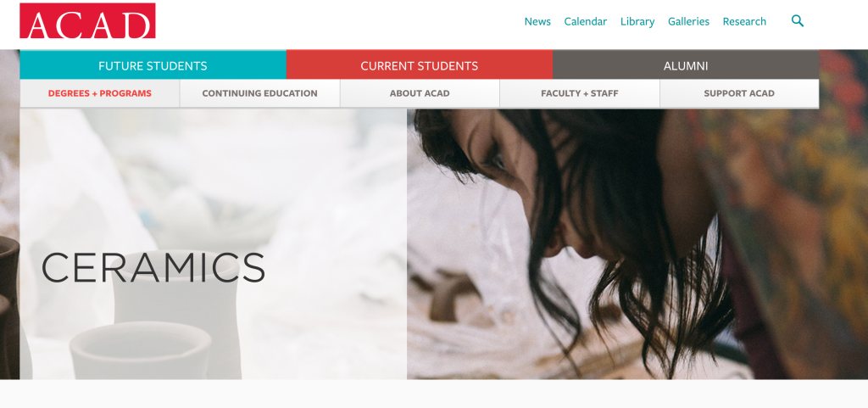Open the Degrees + Programs menu
This screenshot has height=408, width=868.
coord(100,93)
